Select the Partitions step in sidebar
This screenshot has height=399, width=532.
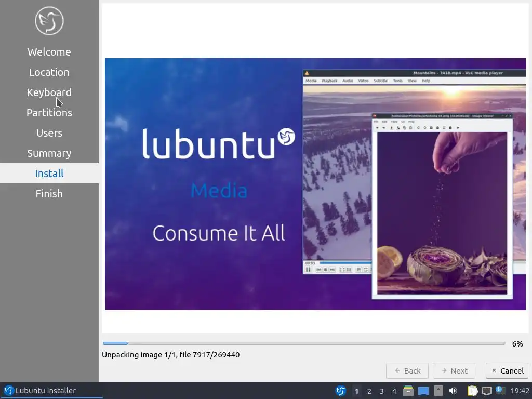tap(49, 113)
